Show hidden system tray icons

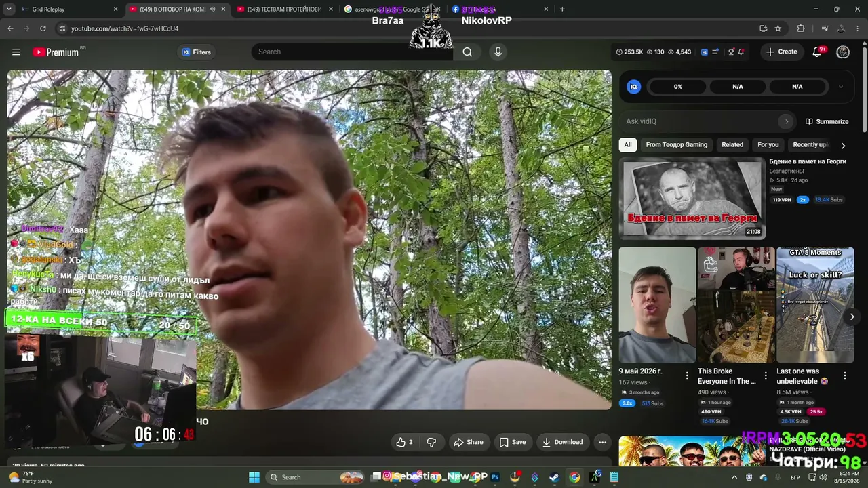(x=734, y=477)
